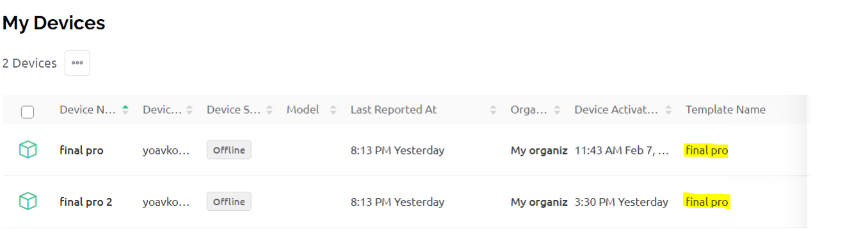Sort by Organization column arrows
The height and width of the screenshot is (230, 868).
(557, 110)
